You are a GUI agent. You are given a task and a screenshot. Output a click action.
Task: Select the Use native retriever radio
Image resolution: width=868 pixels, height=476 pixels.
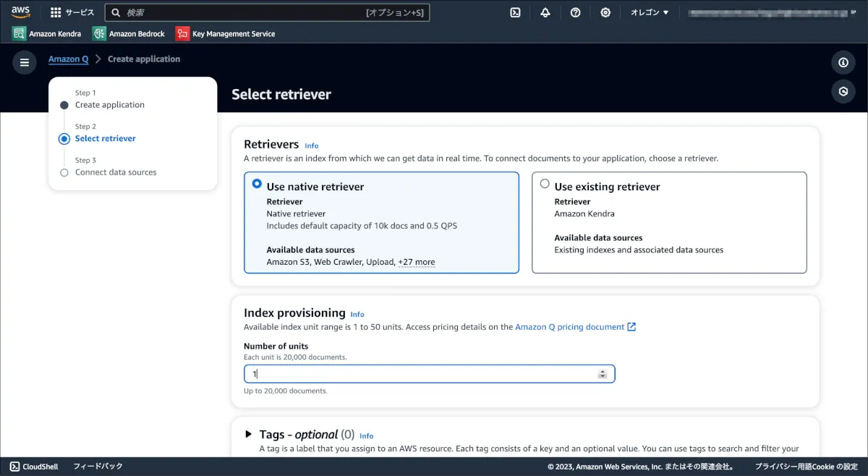257,184
